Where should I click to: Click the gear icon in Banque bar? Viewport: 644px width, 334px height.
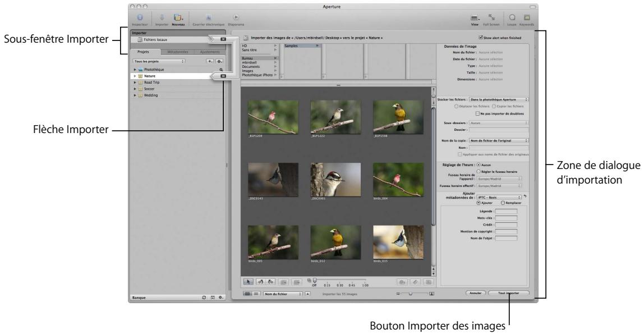[220, 298]
